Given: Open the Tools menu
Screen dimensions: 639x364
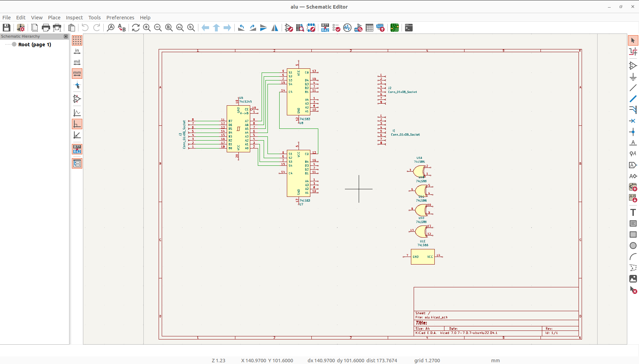Looking at the screenshot, I should [94, 18].
